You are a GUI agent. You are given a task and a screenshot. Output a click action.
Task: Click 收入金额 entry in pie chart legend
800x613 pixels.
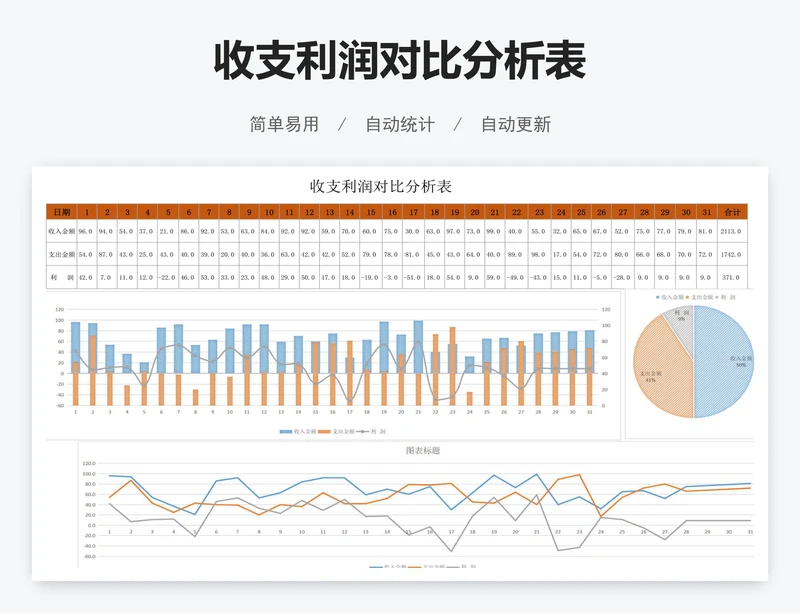670,297
